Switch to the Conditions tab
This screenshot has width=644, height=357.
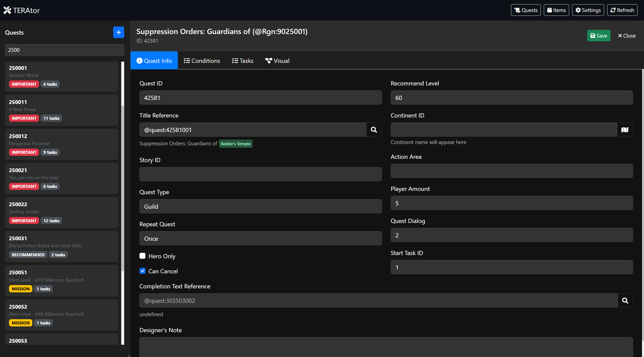(202, 61)
